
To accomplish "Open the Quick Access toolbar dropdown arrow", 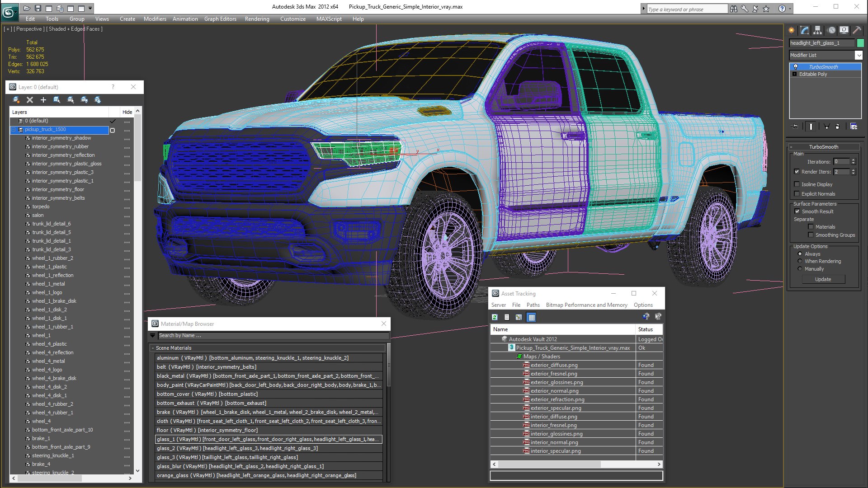I will 90,8.
